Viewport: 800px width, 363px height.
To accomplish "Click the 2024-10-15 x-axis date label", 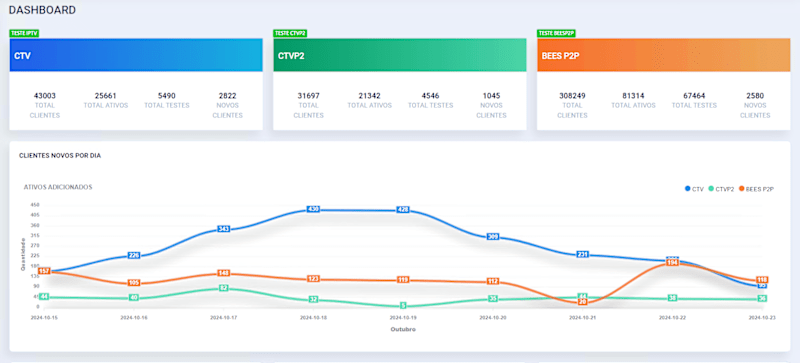I will [44, 317].
